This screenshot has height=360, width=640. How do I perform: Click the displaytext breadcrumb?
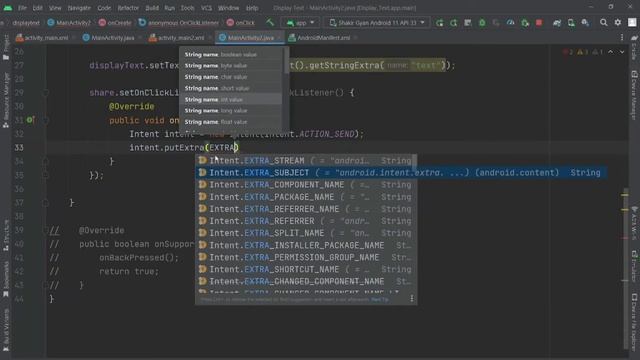pos(26,23)
